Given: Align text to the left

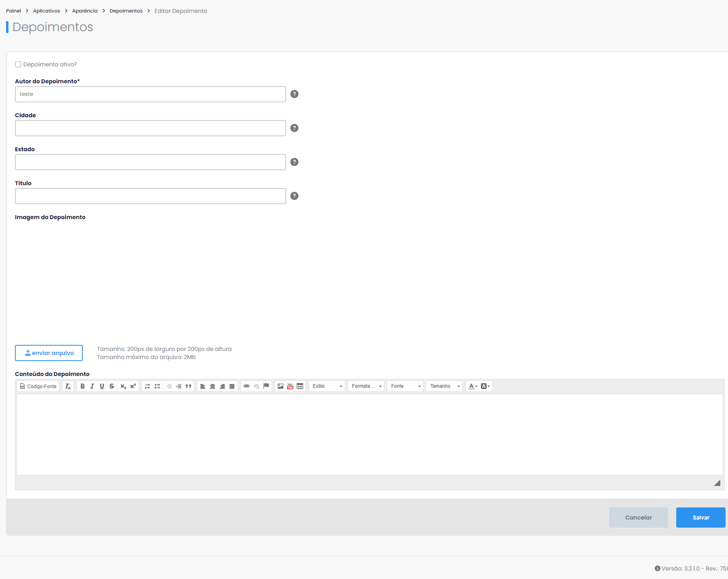Looking at the screenshot, I should pos(203,386).
